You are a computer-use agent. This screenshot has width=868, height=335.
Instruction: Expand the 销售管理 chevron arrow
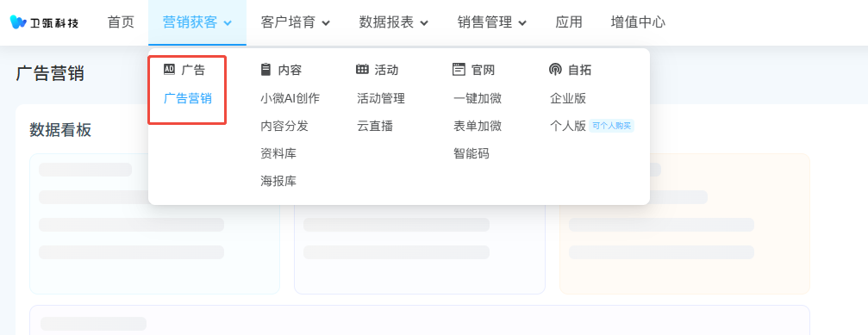coord(522,23)
